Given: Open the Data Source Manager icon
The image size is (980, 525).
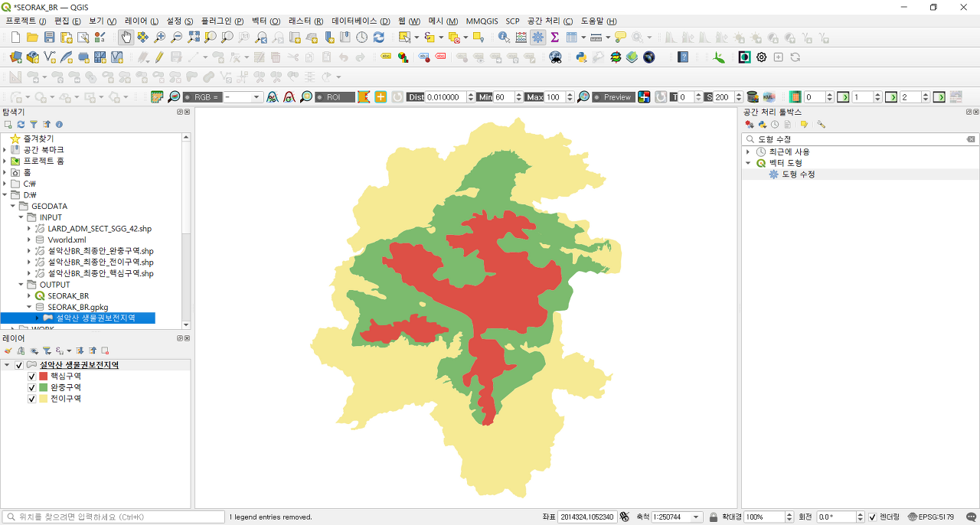Looking at the screenshot, I should pos(15,57).
